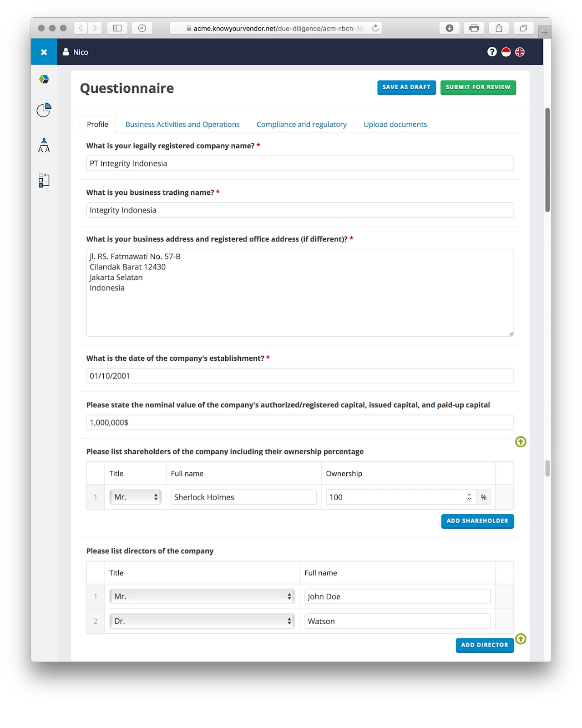The height and width of the screenshot is (728, 582).
Task: Switch language using the Indonesian flag icon
Action: (x=506, y=52)
